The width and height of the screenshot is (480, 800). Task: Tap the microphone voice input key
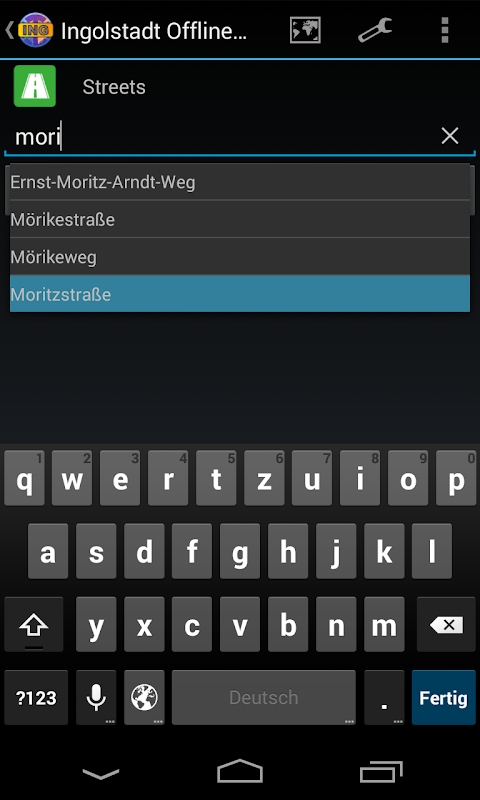coord(96,697)
